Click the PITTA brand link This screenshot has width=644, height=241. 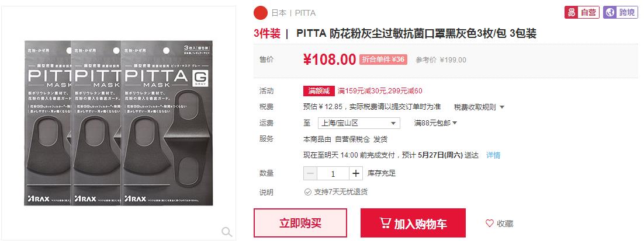click(x=305, y=13)
